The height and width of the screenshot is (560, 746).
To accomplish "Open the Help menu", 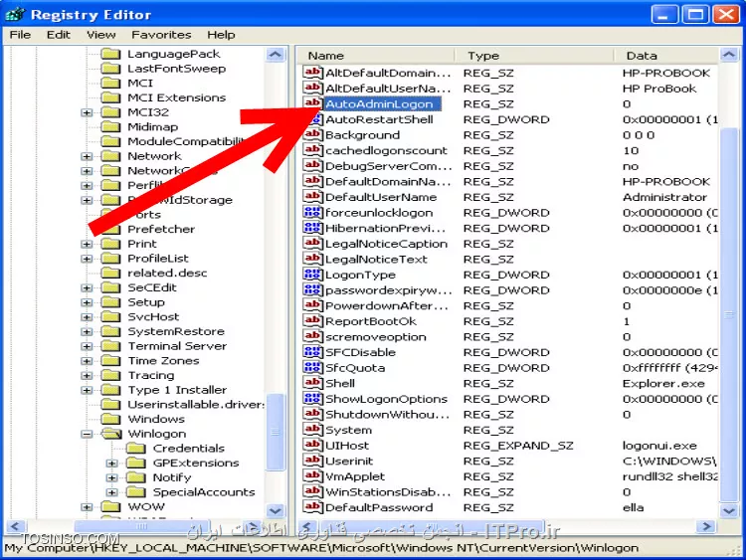I will click(221, 35).
